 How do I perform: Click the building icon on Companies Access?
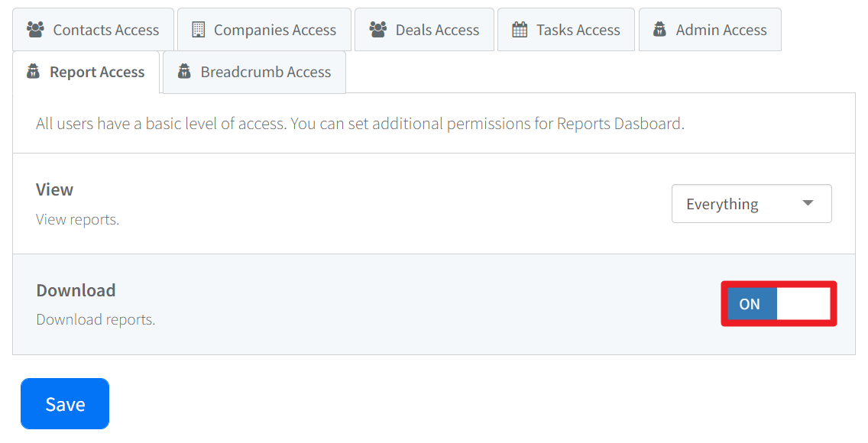tap(199, 30)
